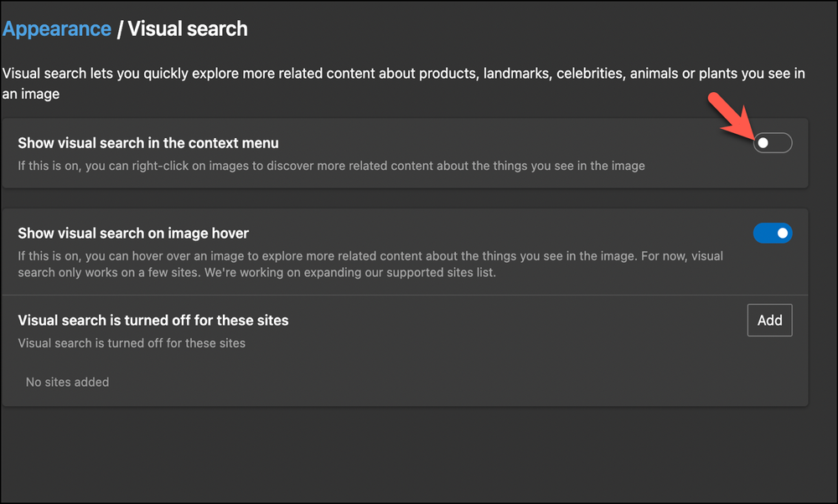Click the 'Show visual search in the context menu' label
The width and height of the screenshot is (838, 504).
tap(147, 142)
